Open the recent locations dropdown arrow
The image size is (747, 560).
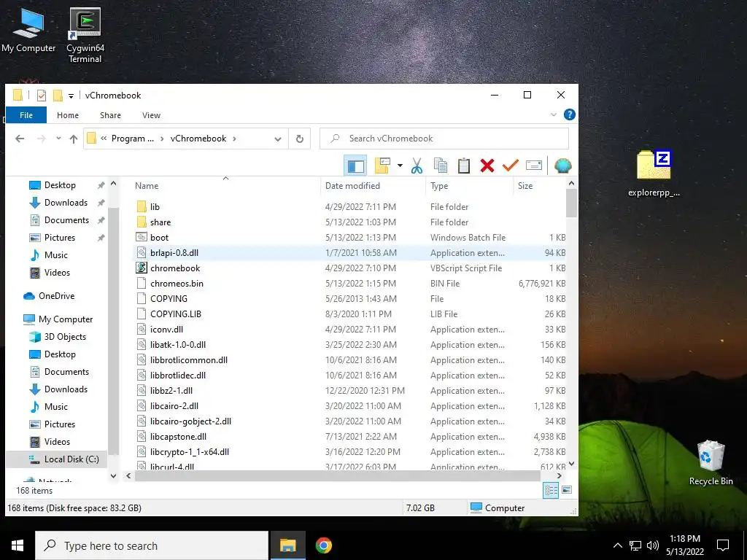click(58, 139)
